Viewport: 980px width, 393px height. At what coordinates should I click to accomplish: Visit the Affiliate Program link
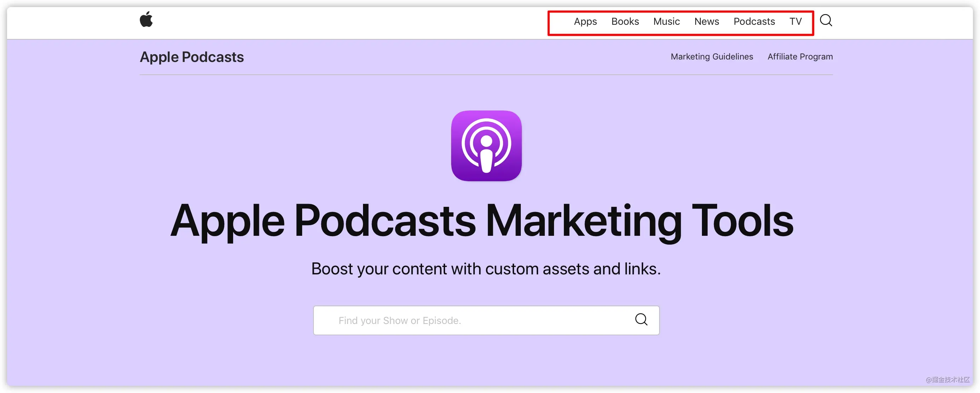click(x=800, y=57)
